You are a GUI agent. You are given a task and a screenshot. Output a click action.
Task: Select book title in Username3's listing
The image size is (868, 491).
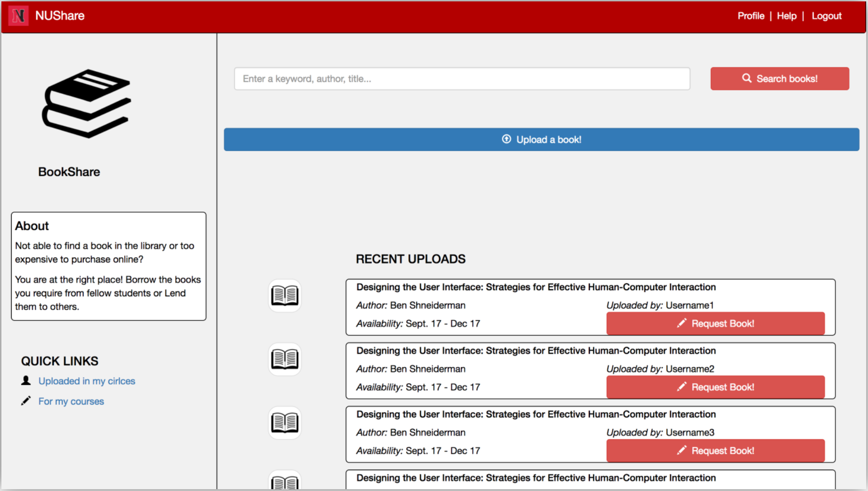pos(536,415)
